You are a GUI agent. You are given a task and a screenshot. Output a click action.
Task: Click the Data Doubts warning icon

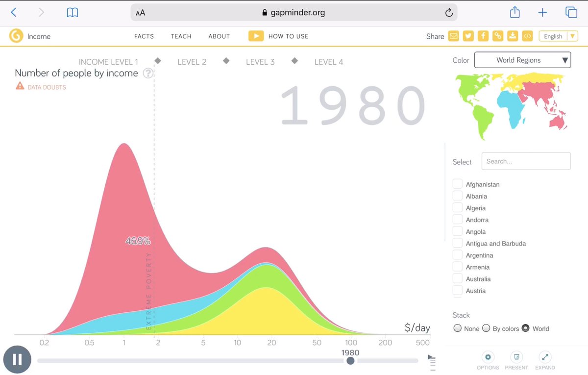pyautogui.click(x=20, y=86)
